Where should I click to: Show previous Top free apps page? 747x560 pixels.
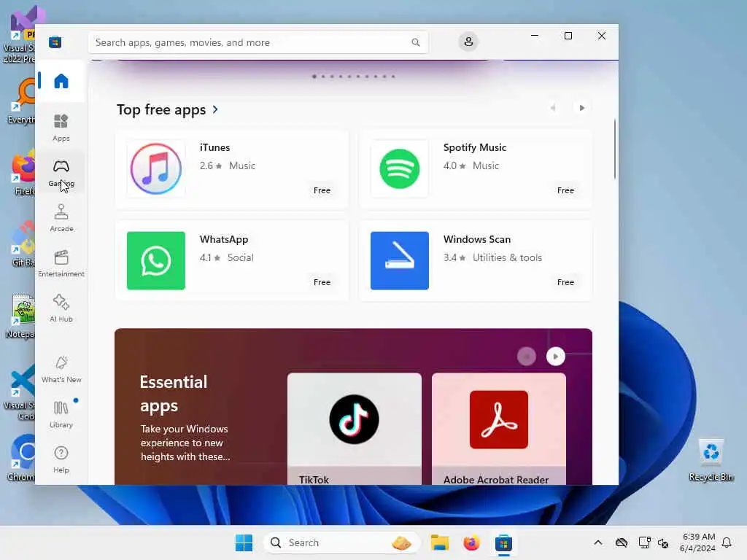[553, 108]
